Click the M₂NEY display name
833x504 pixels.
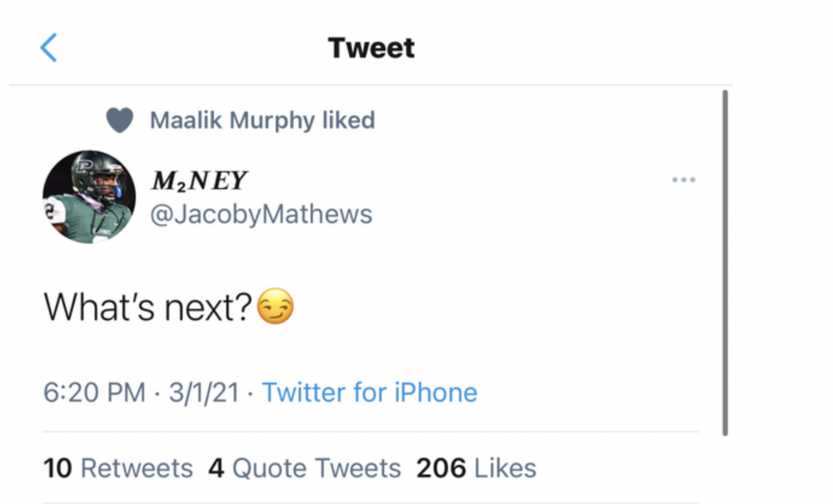click(x=200, y=180)
